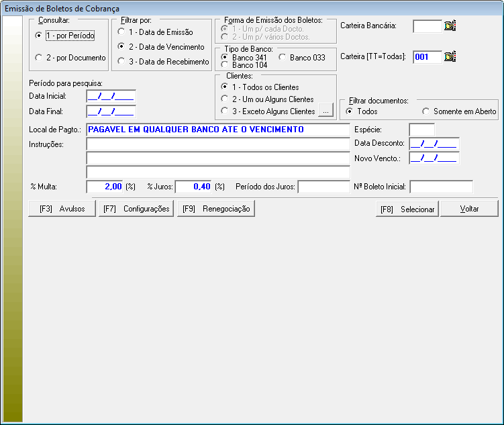Enable 'Somente em Aberto' document filter
This screenshot has height=425, width=504.
tap(426, 111)
